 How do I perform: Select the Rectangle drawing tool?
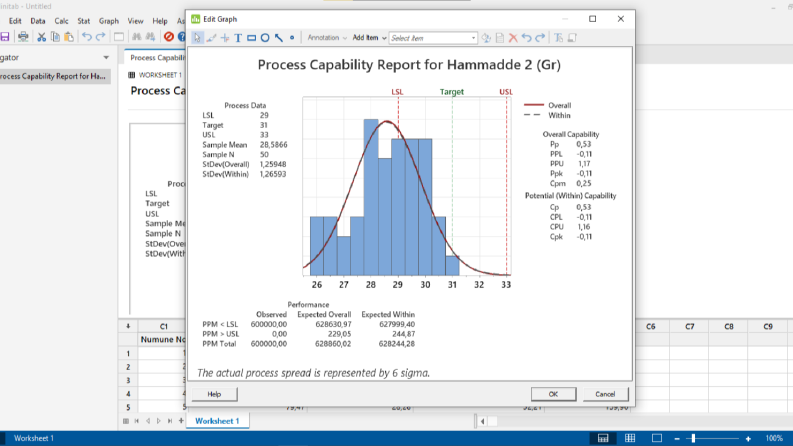(x=251, y=38)
